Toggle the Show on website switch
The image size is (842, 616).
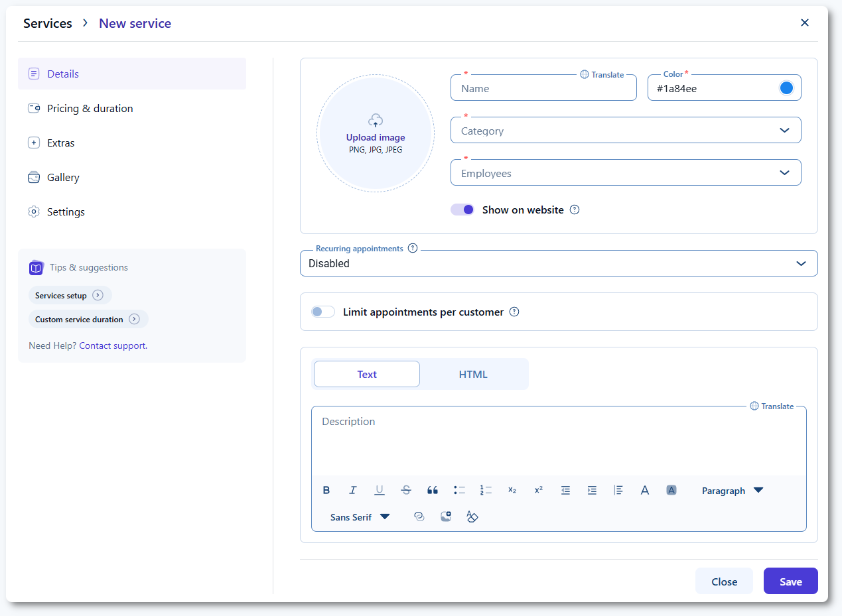pyautogui.click(x=462, y=210)
